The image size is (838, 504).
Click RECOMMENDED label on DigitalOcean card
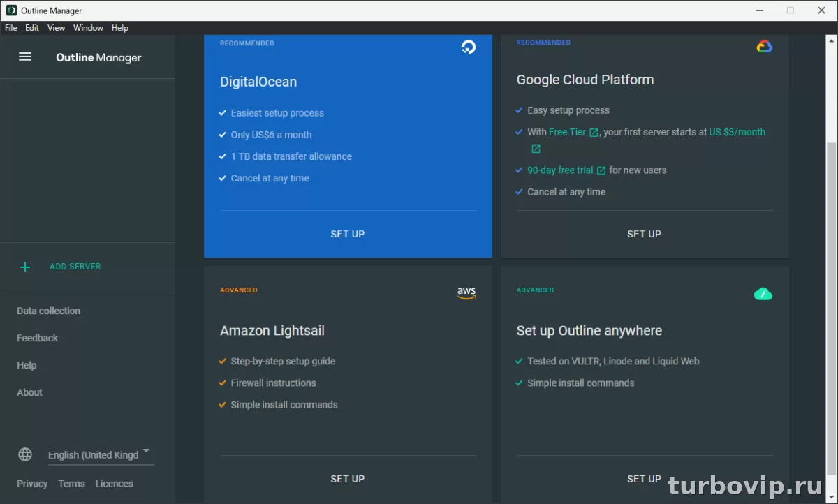click(x=247, y=43)
